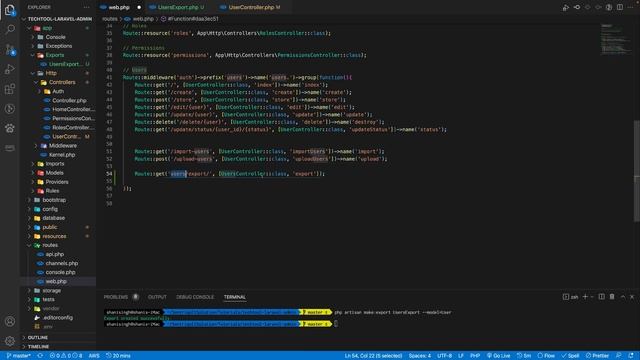This screenshot has height=360, width=640.
Task: Open console.php in routes folder
Action: pos(59,272)
